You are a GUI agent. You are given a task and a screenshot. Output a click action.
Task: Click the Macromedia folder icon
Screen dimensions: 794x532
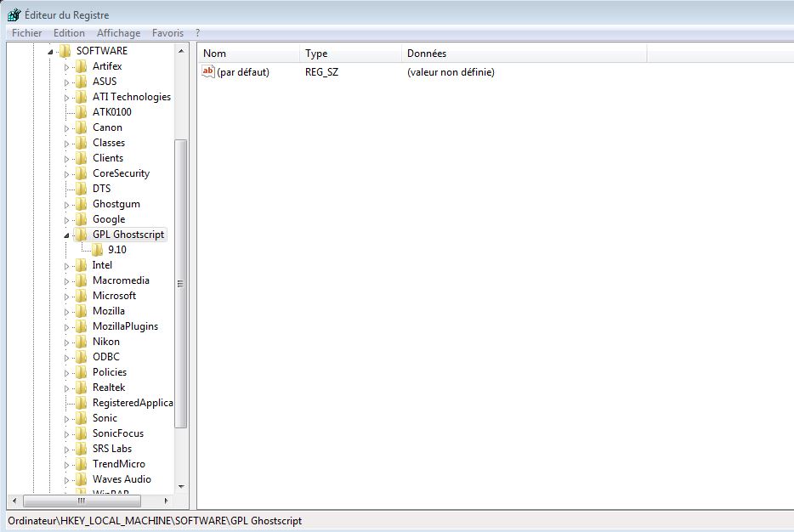pos(81,280)
